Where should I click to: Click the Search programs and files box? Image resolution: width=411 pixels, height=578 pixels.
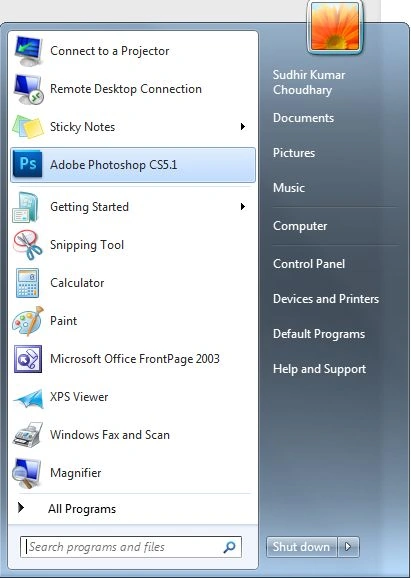click(131, 547)
